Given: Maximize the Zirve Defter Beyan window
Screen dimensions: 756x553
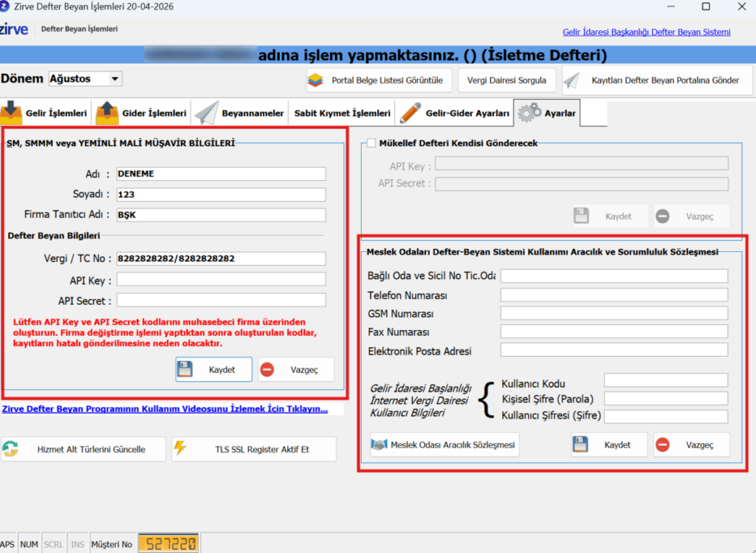Looking at the screenshot, I should (x=706, y=6).
